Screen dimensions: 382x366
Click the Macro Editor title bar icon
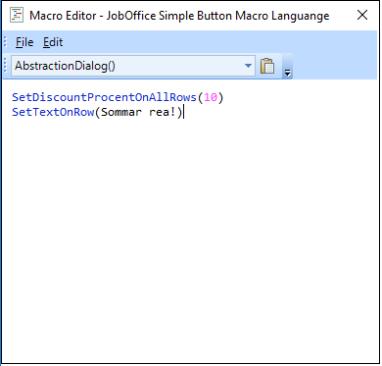click(x=16, y=15)
